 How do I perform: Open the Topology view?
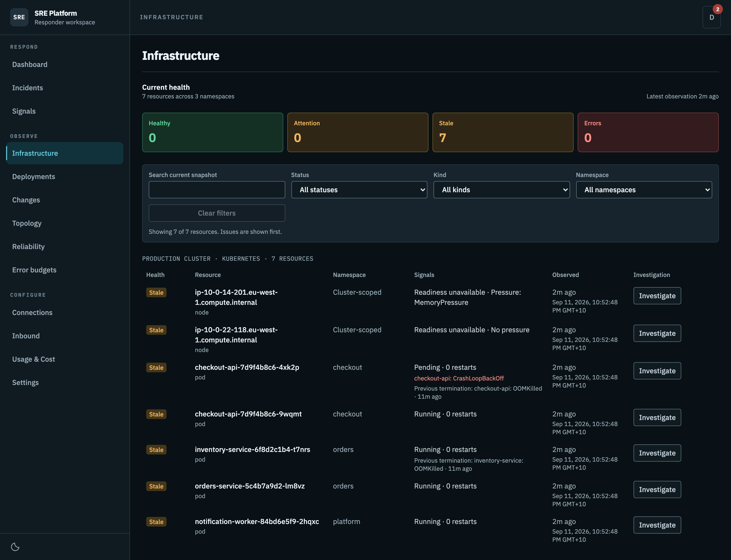point(65,223)
